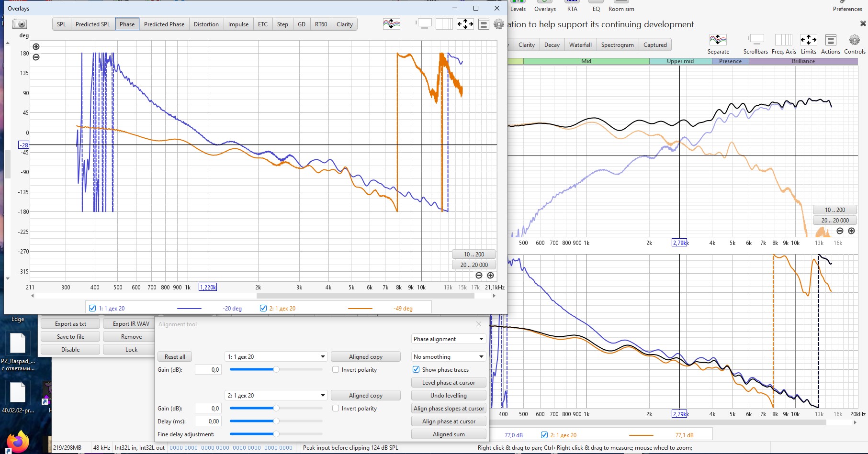Toggle trace 2 checkbox in Overlays legend
Image resolution: width=868 pixels, height=454 pixels.
pyautogui.click(x=263, y=308)
